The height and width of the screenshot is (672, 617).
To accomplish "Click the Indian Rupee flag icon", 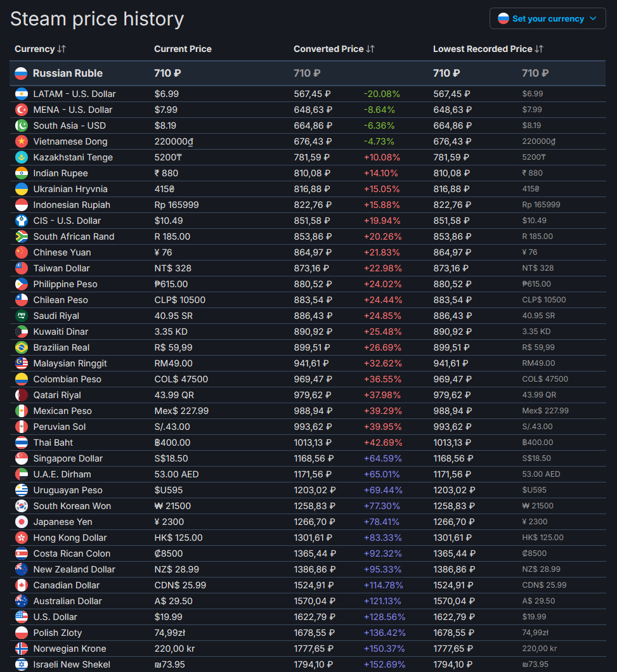I will 22,173.
